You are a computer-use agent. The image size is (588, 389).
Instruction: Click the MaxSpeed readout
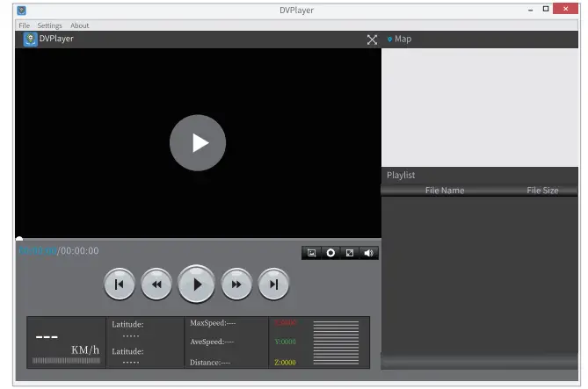(213, 322)
